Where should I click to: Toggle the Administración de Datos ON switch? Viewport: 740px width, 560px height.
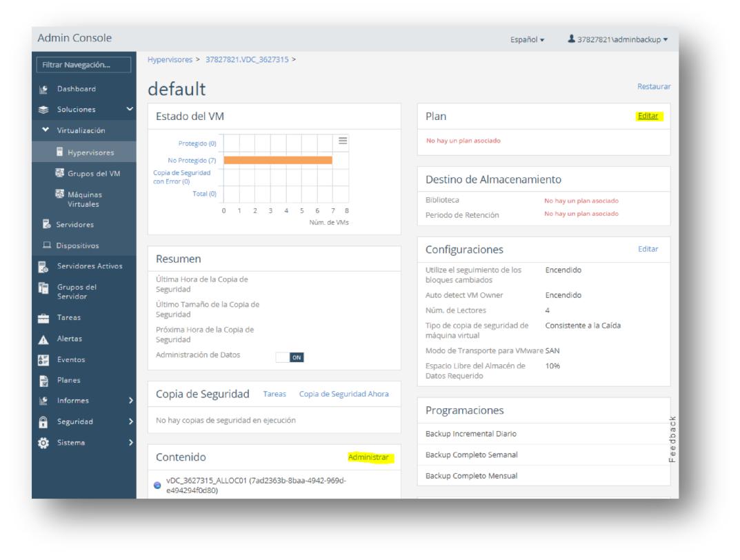pos(290,357)
